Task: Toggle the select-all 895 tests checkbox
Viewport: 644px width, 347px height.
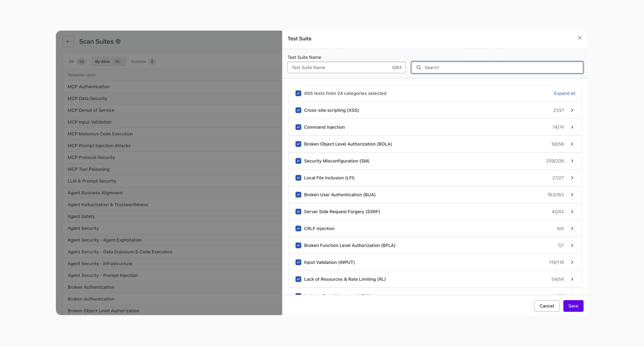Action: pos(298,93)
